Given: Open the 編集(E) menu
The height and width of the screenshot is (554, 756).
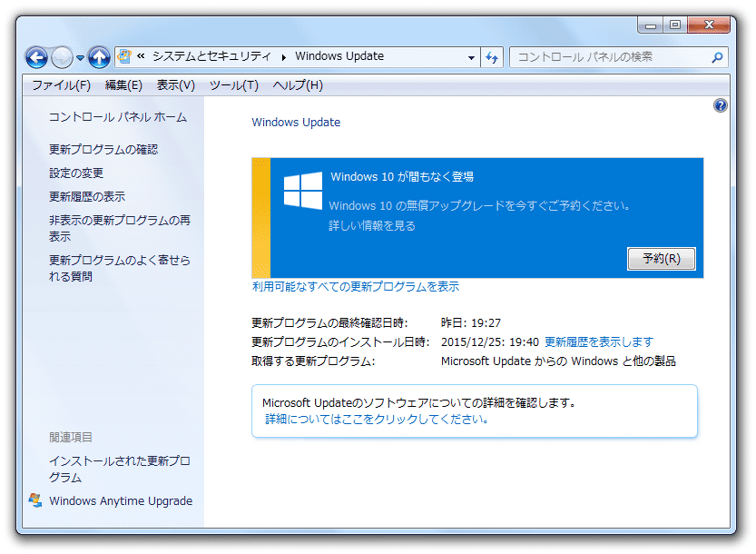Looking at the screenshot, I should 124,85.
